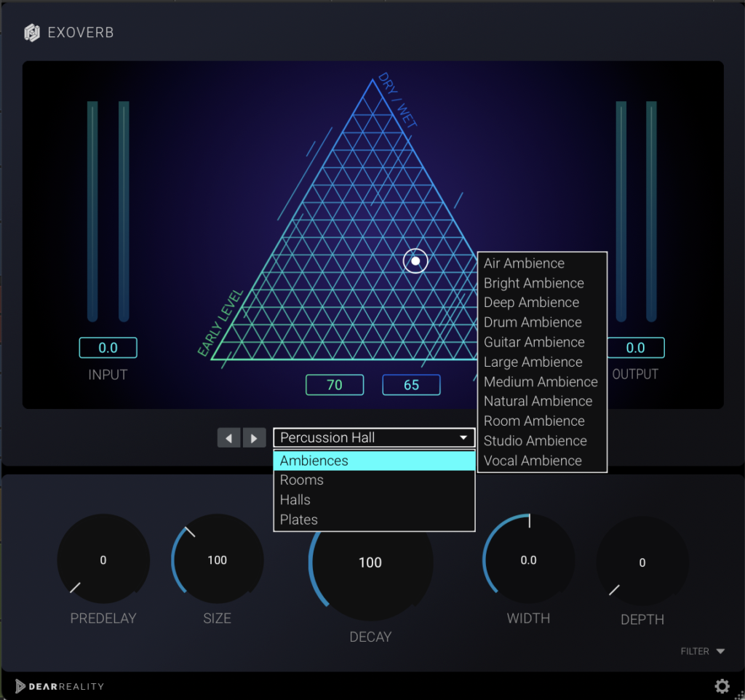Screen dimensions: 745x700
Task: Select the Drum Ambience preset
Action: 533,322
